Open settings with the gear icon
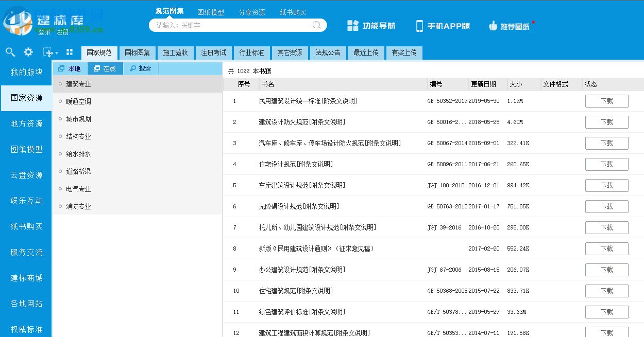644x337 pixels. tap(28, 52)
